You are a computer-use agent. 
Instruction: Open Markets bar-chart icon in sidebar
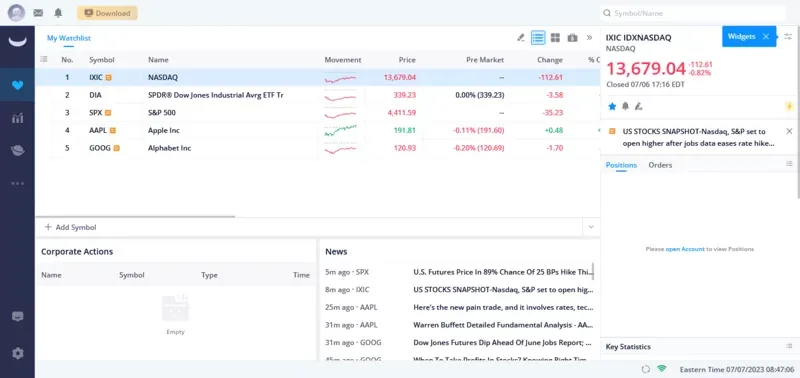(17, 118)
